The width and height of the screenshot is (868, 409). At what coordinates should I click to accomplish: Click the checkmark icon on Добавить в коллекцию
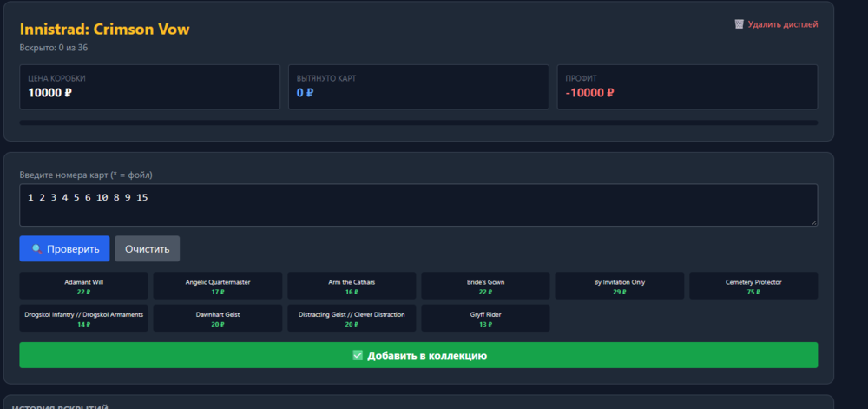coord(358,355)
